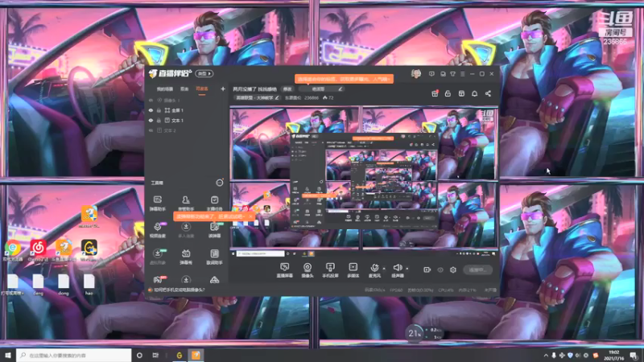Image resolution: width=644 pixels, height=362 pixels.
Task: Hide the 文本 1 layer
Action: [x=151, y=120]
